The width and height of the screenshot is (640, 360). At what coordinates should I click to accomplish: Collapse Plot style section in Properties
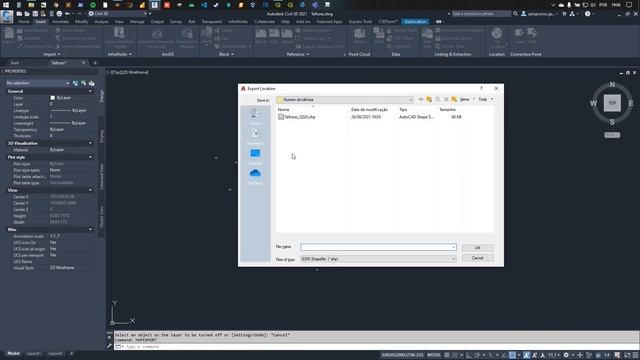[x=90, y=157]
